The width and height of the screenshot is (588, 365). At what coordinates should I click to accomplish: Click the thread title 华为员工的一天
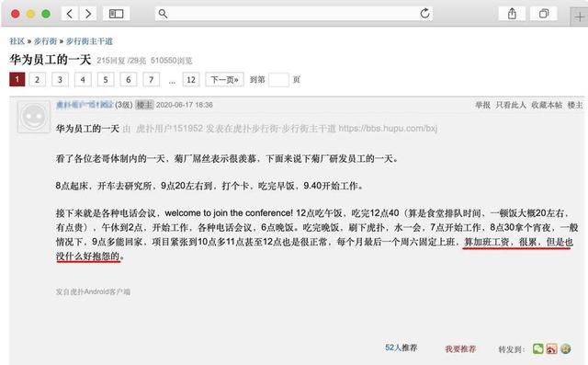51,60
